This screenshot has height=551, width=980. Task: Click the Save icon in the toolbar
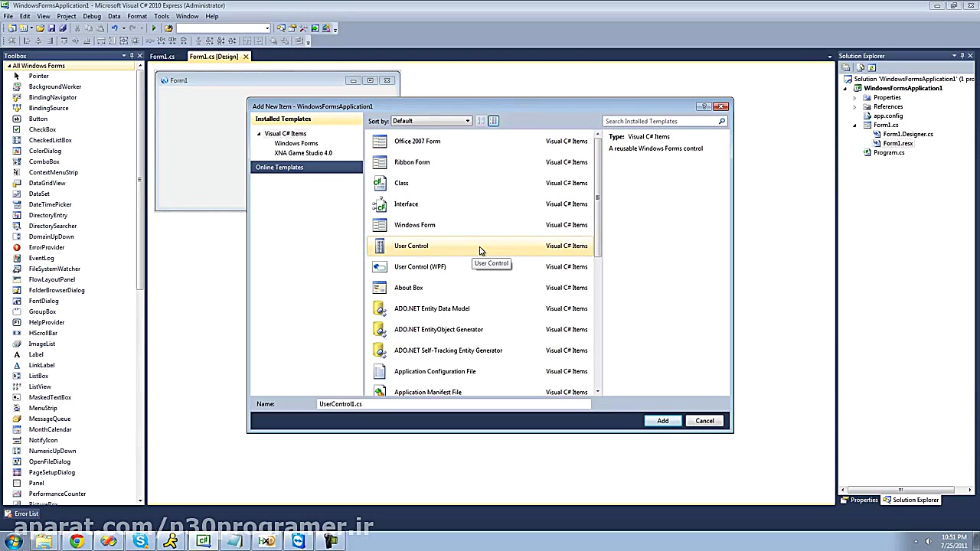[x=51, y=28]
